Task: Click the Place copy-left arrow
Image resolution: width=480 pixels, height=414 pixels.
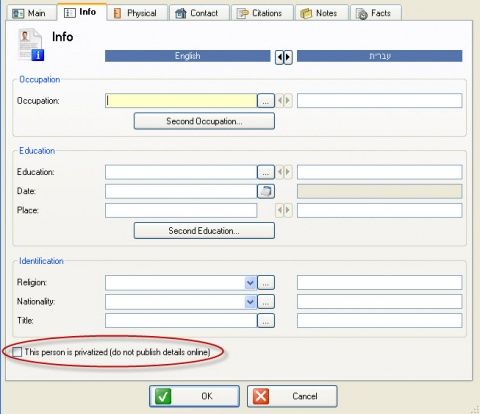Action: pyautogui.click(x=280, y=210)
